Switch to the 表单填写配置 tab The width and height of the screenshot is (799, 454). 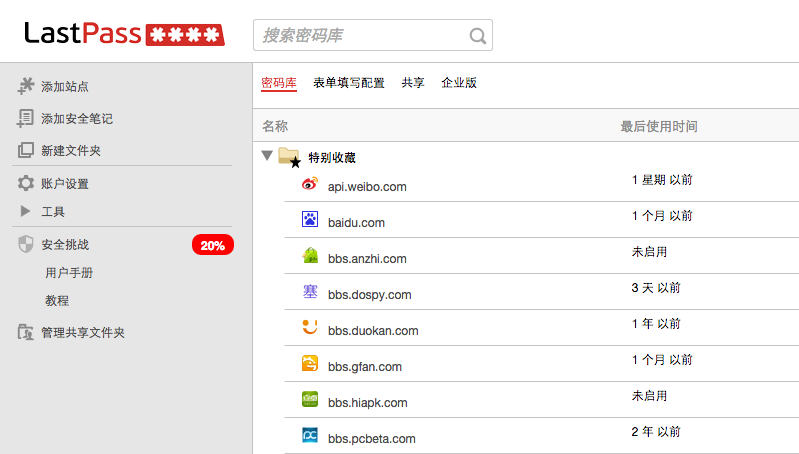349,83
